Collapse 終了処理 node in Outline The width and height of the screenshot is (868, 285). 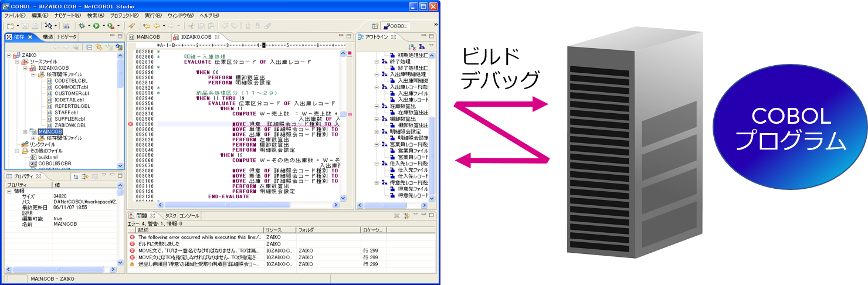point(378,62)
